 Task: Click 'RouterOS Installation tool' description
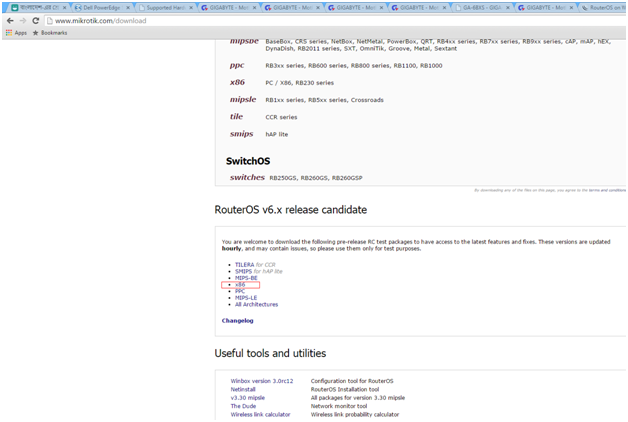point(345,390)
